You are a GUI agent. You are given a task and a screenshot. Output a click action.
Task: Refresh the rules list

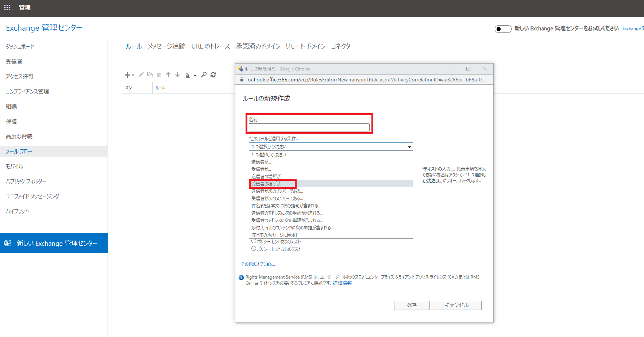point(213,74)
